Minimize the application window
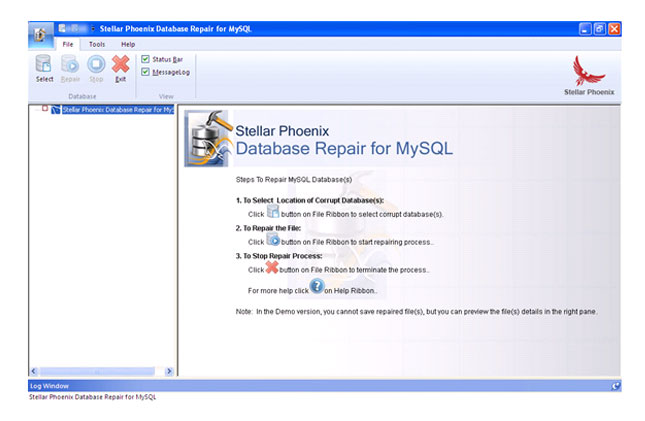 (585, 29)
